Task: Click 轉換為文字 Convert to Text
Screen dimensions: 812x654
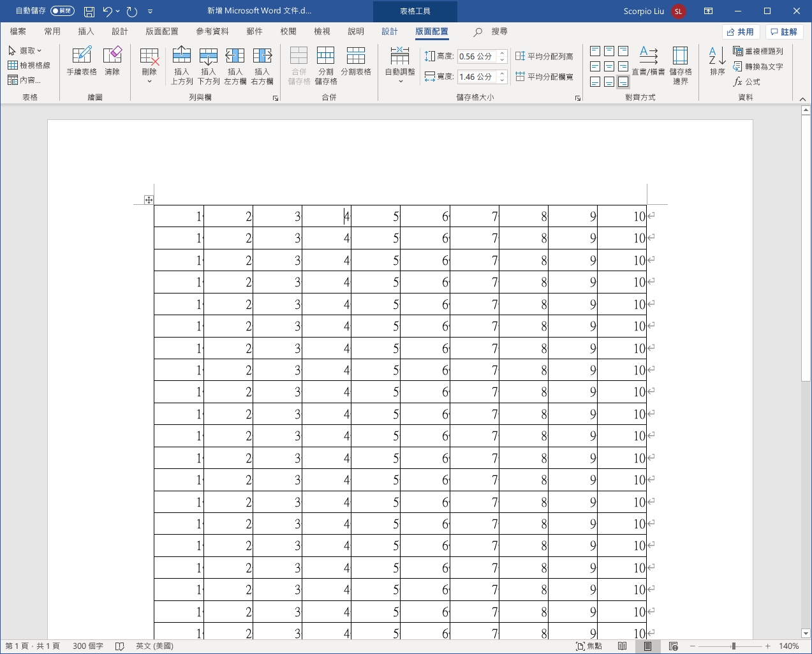Action: [x=758, y=66]
